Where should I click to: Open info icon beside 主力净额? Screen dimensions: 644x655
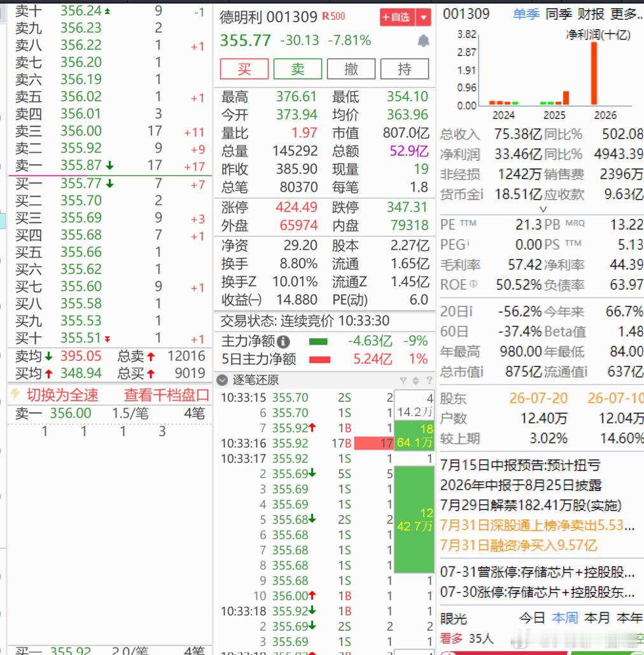tap(283, 341)
